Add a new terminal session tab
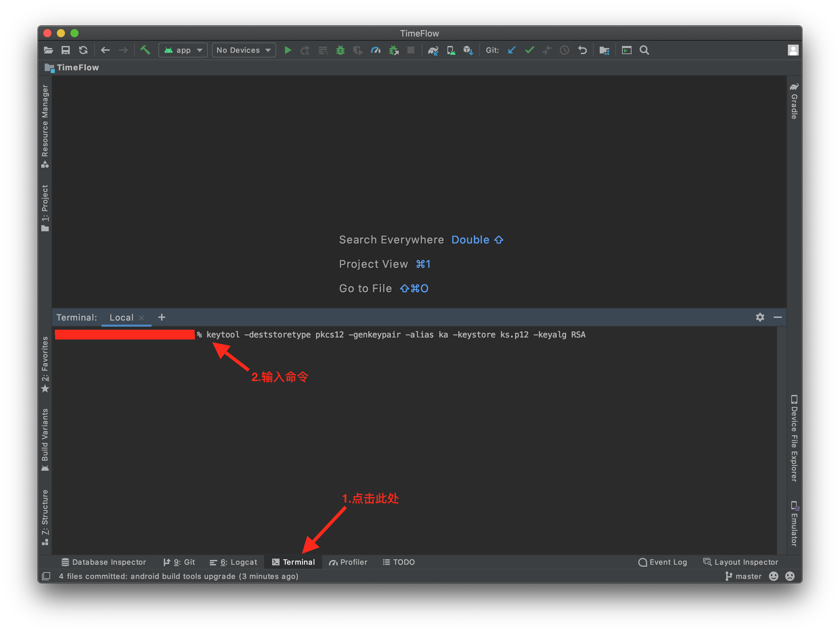 pyautogui.click(x=162, y=317)
